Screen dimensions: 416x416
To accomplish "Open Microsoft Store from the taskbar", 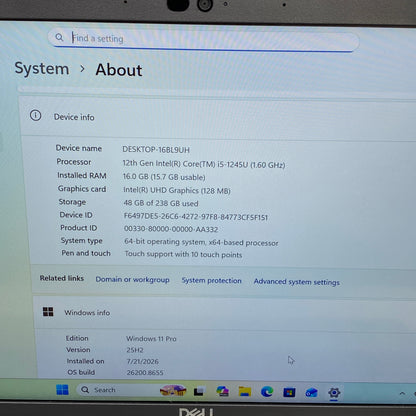I will 289,392.
